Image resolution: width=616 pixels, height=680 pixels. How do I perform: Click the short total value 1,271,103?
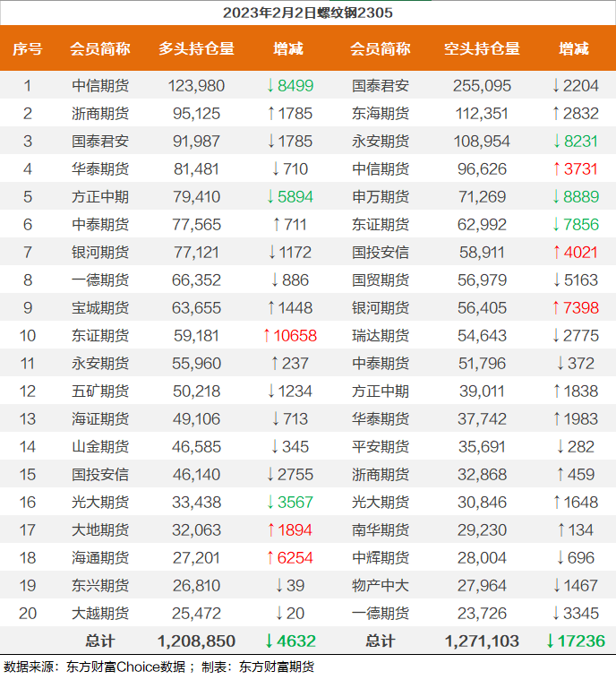coord(482,641)
